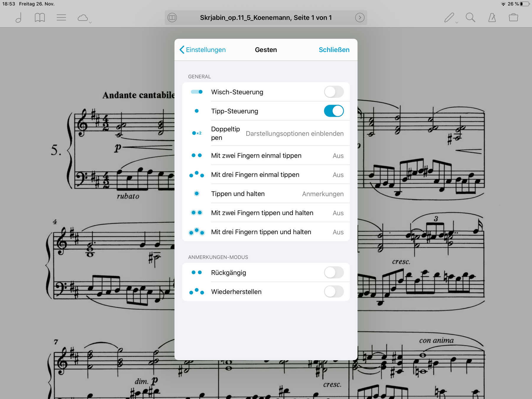Tap Schließen to close settings
532x399 pixels.
(x=334, y=50)
